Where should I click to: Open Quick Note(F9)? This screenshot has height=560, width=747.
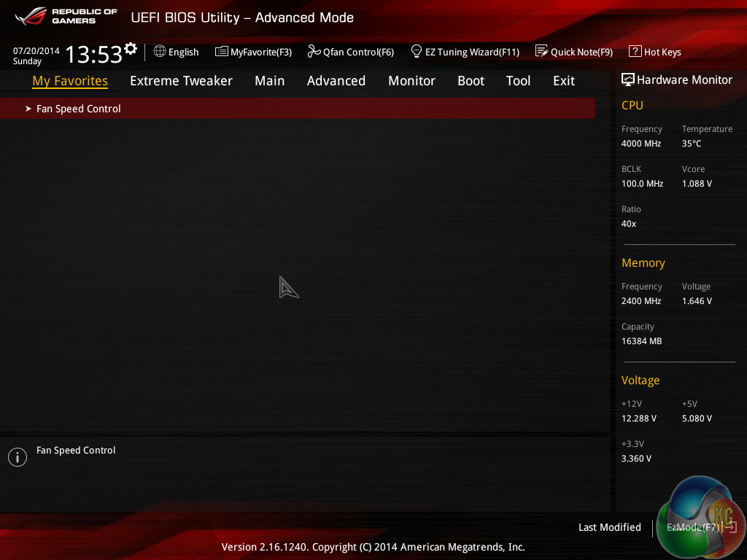point(581,52)
